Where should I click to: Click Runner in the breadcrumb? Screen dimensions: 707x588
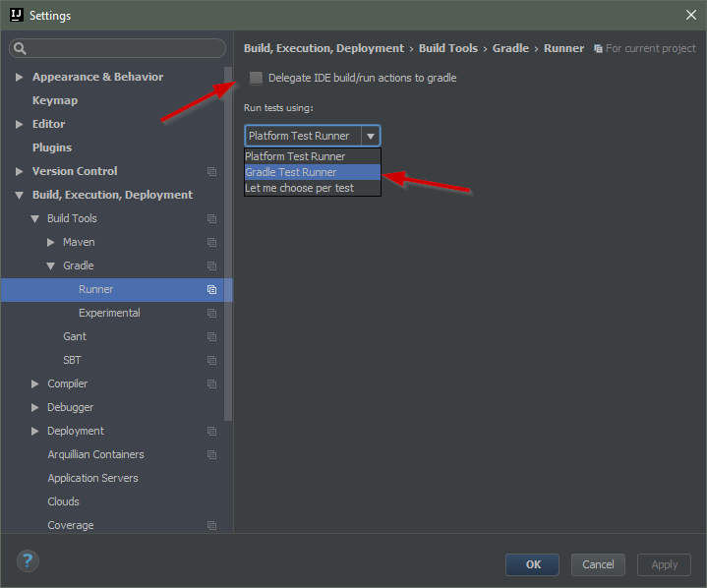coord(563,48)
